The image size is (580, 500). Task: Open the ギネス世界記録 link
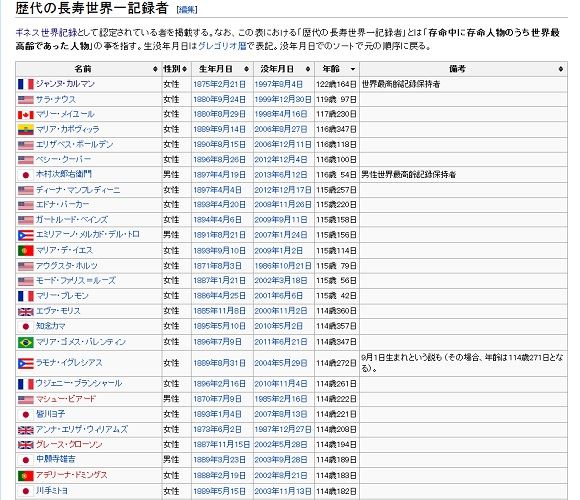tap(46, 33)
